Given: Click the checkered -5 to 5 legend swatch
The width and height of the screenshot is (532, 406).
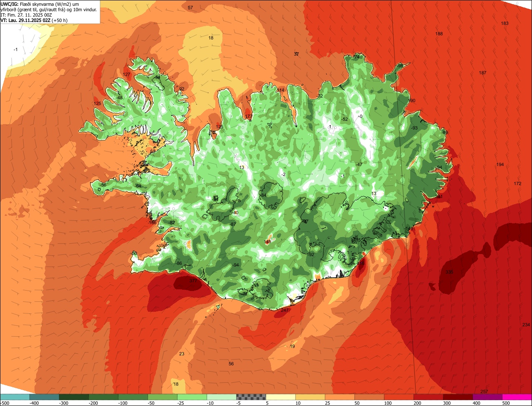Looking at the screenshot, I should point(251,397).
